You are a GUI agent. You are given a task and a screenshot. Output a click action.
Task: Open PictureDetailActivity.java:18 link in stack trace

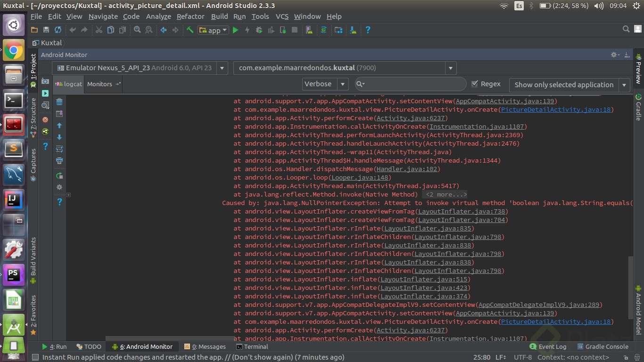556,110
